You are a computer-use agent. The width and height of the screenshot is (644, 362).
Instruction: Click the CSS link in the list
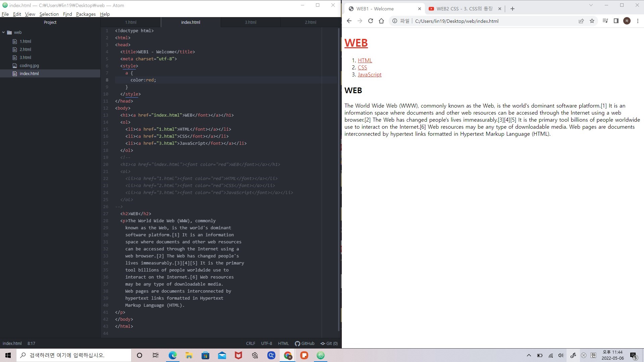[362, 67]
